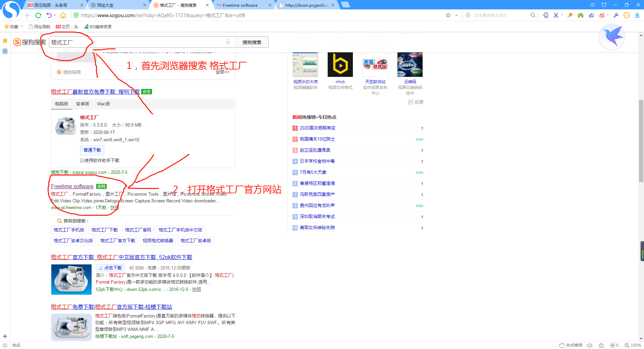Click the 视频水印大师 thumbnail
The image size is (644, 349).
[305, 64]
